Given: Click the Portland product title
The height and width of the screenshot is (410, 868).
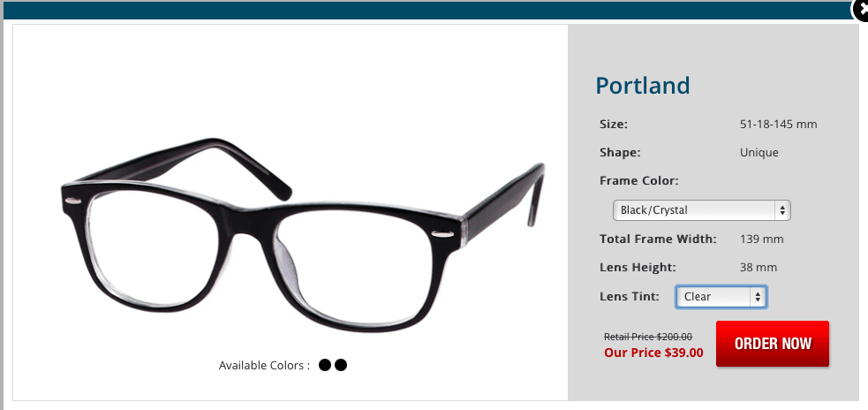Looking at the screenshot, I should 643,86.
